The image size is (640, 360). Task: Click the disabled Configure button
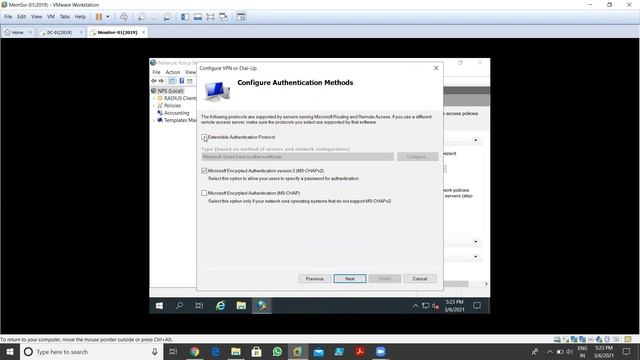pos(418,157)
